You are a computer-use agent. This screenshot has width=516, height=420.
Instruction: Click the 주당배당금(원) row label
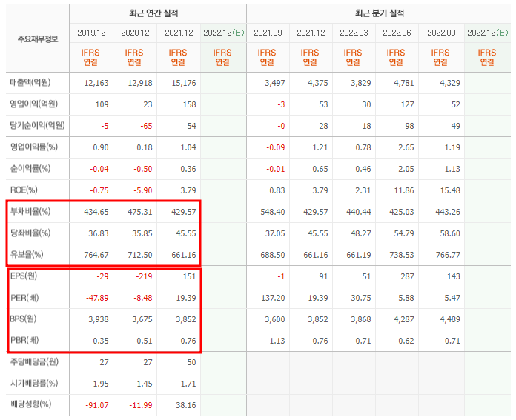34,361
